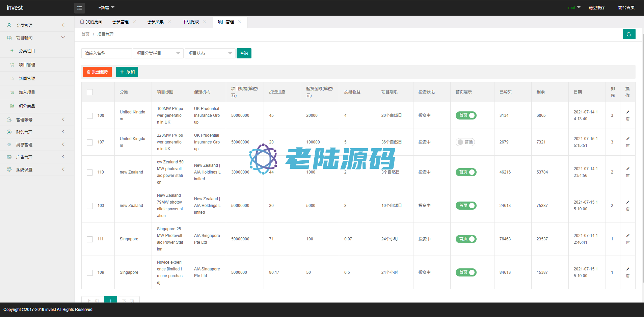Click the green refresh icon button

pos(629,34)
